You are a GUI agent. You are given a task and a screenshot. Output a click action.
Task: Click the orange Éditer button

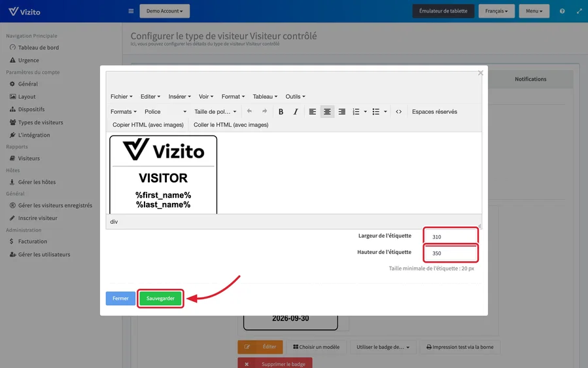tap(260, 347)
